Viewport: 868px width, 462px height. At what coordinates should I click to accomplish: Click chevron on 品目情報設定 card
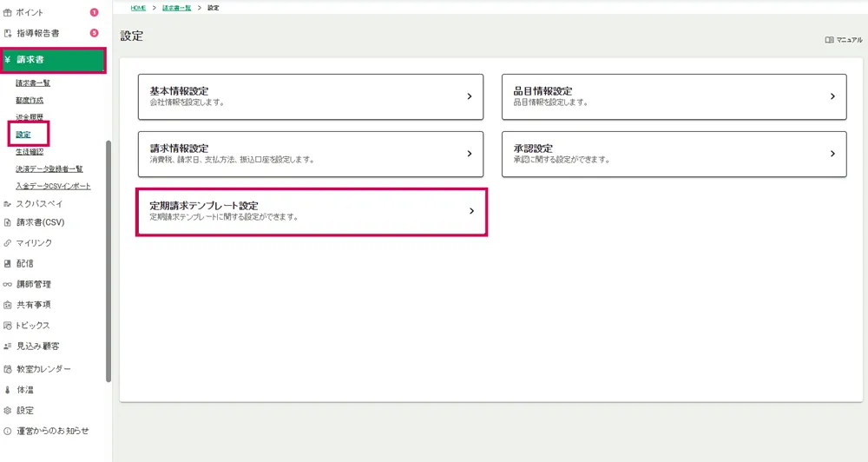pos(832,96)
